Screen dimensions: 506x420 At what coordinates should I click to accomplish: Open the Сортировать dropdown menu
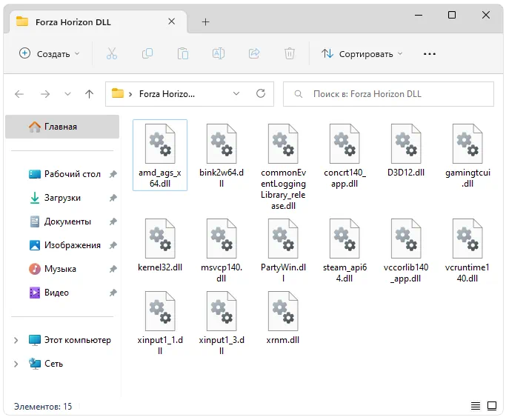coord(362,53)
